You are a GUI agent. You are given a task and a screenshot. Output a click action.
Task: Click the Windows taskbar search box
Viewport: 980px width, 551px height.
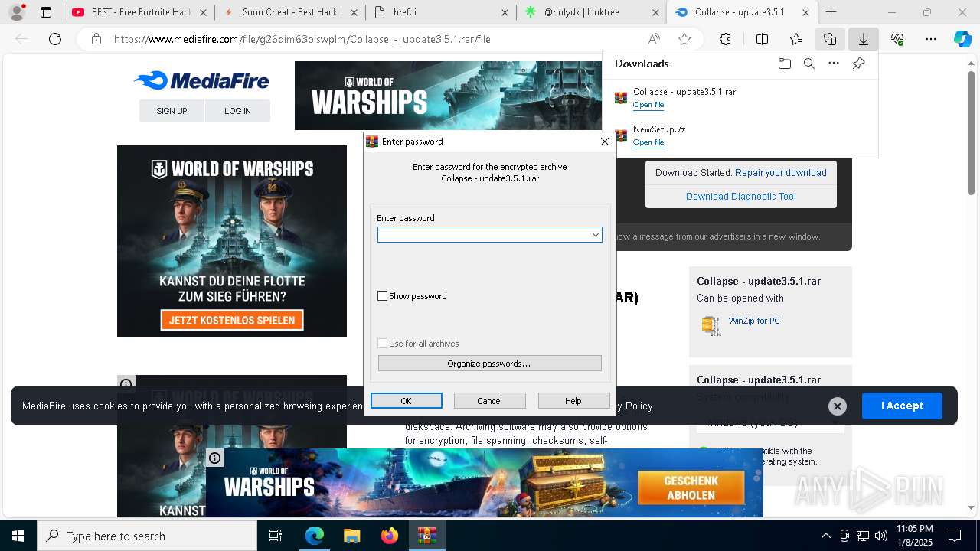pos(147,536)
